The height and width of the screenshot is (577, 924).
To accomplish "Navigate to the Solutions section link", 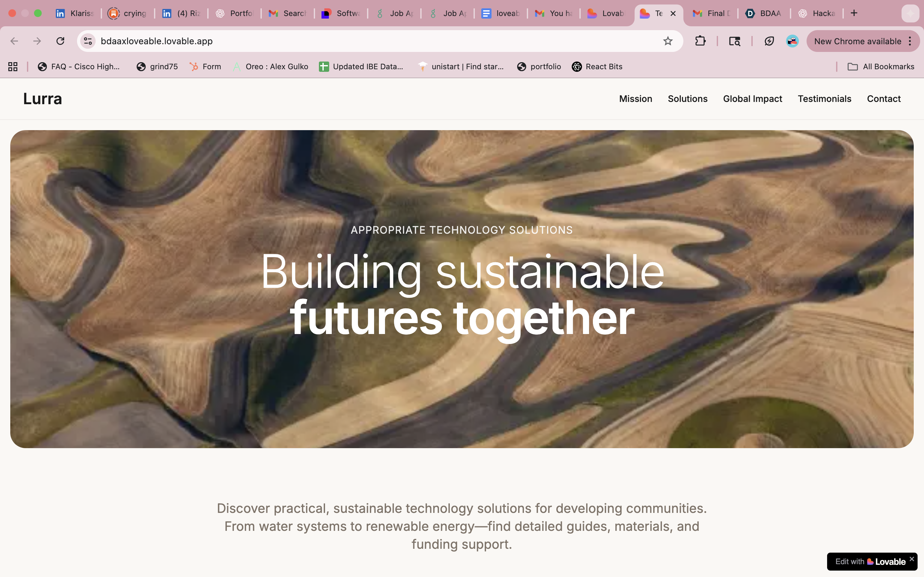I will click(687, 99).
